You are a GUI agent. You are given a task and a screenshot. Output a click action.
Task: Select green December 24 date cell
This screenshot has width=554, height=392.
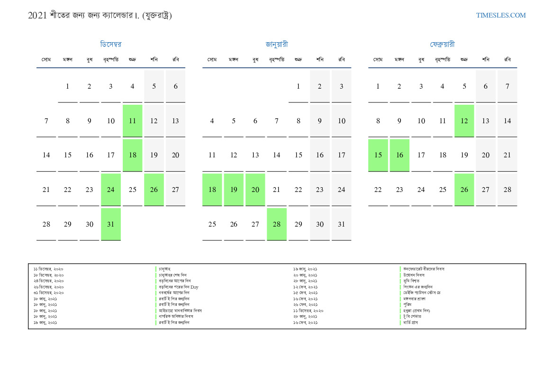111,190
